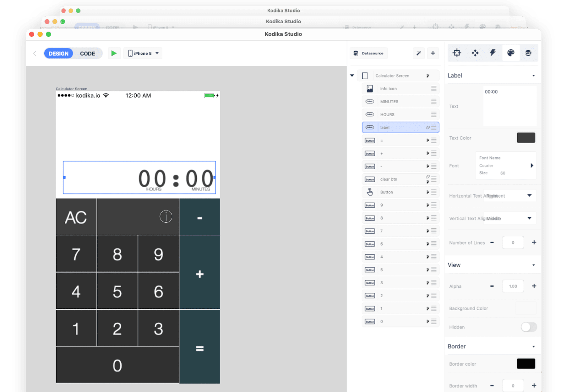
Task: Collapse the Border section
Action: click(533, 346)
